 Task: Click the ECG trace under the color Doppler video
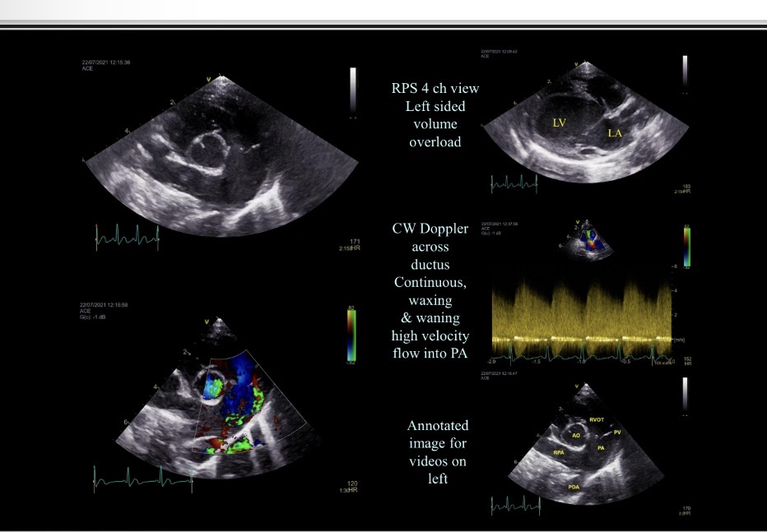click(143, 479)
